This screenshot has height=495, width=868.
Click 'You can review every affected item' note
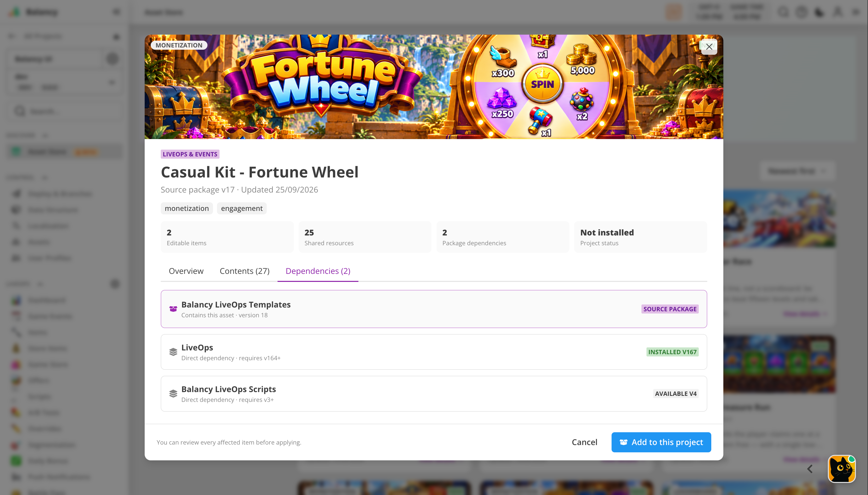229,442
